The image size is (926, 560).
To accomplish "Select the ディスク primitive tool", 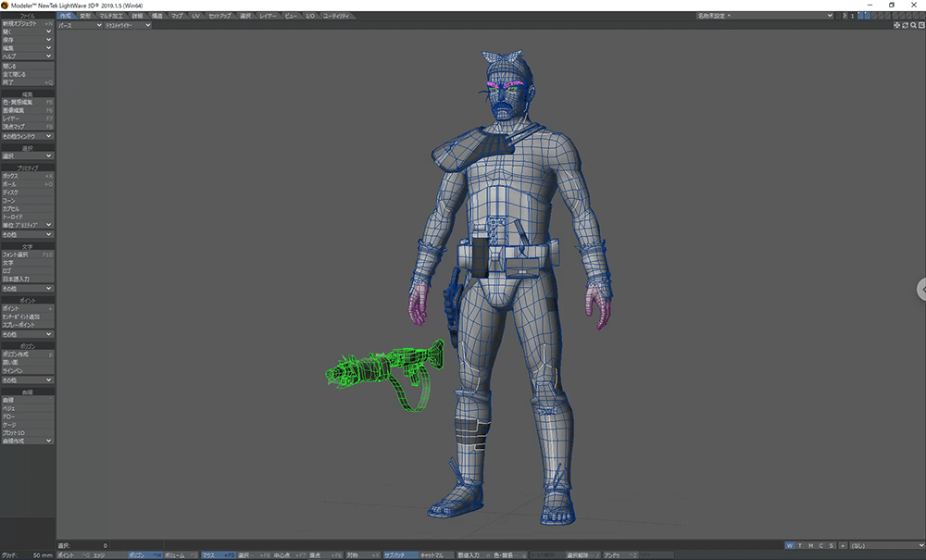I will tap(27, 193).
